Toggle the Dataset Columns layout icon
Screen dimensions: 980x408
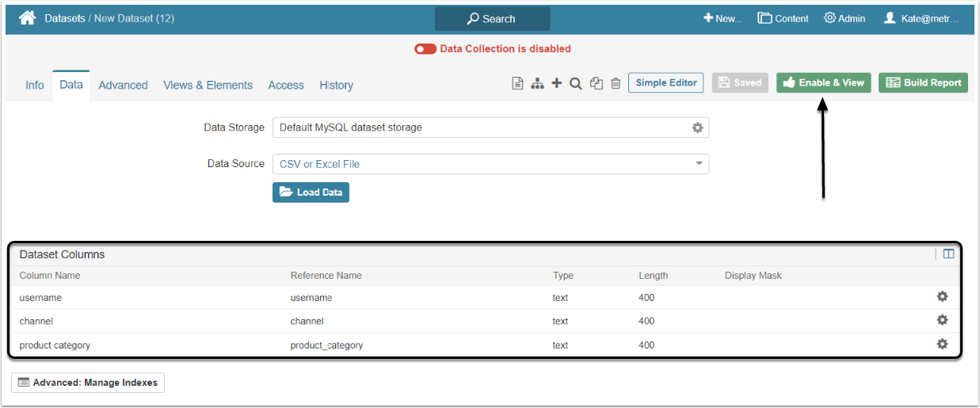pos(948,254)
